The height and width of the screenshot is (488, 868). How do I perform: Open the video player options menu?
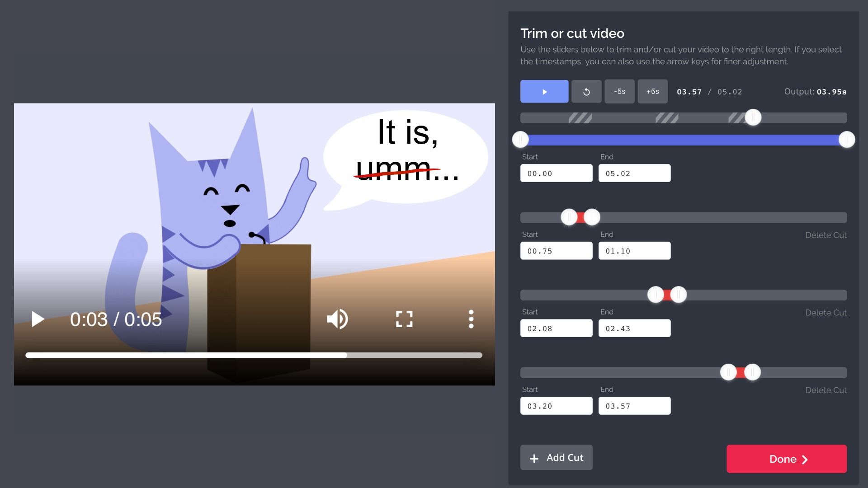[471, 319]
